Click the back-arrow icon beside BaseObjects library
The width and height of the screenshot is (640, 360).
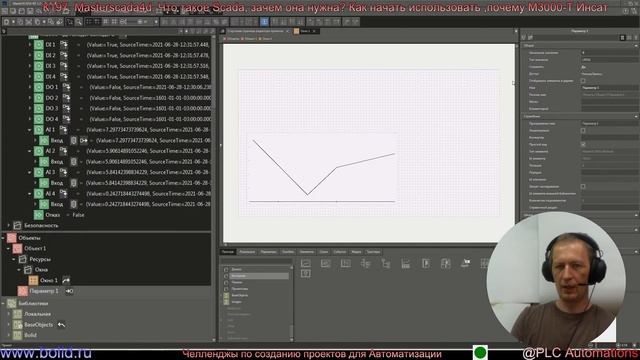pos(61,325)
